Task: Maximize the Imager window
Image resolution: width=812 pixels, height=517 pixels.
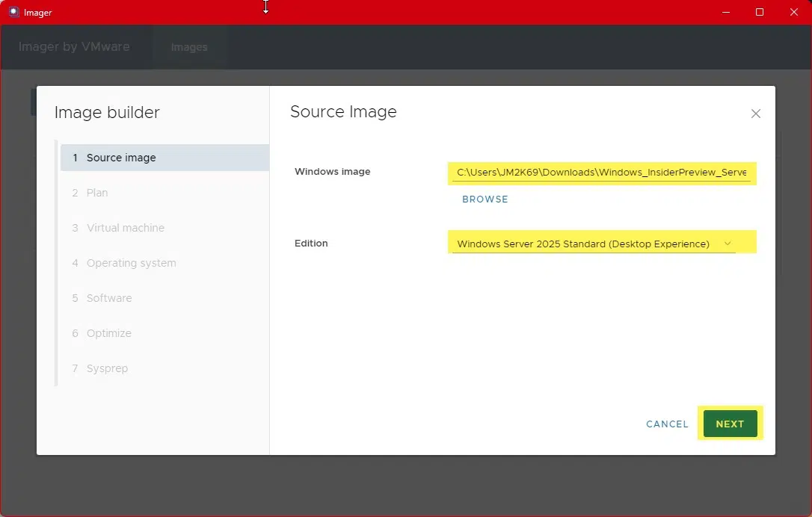Action: 760,12
